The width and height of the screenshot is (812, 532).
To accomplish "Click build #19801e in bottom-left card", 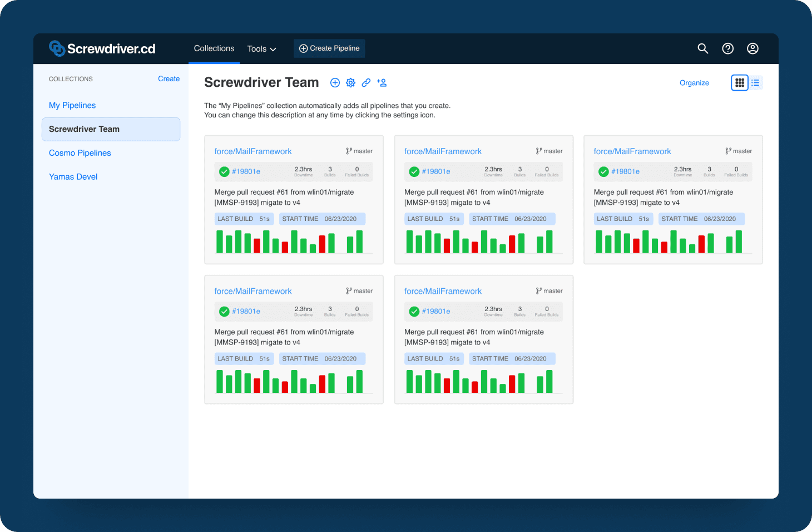I will [246, 311].
